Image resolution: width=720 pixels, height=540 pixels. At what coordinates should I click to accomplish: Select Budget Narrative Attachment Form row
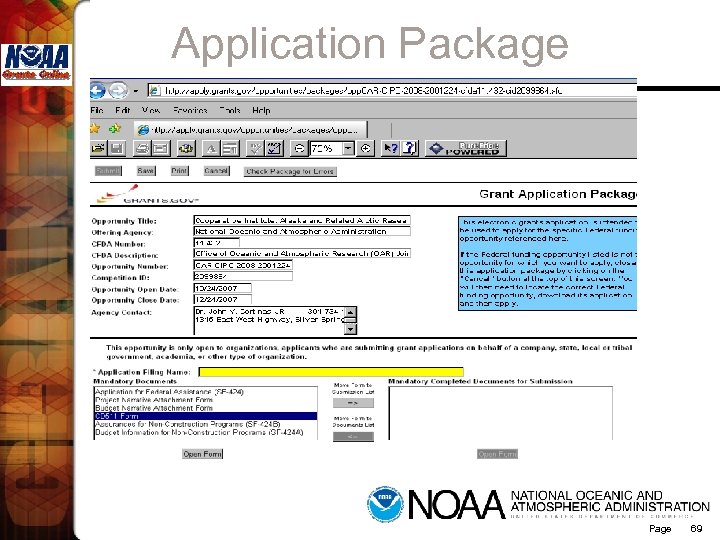(205, 408)
